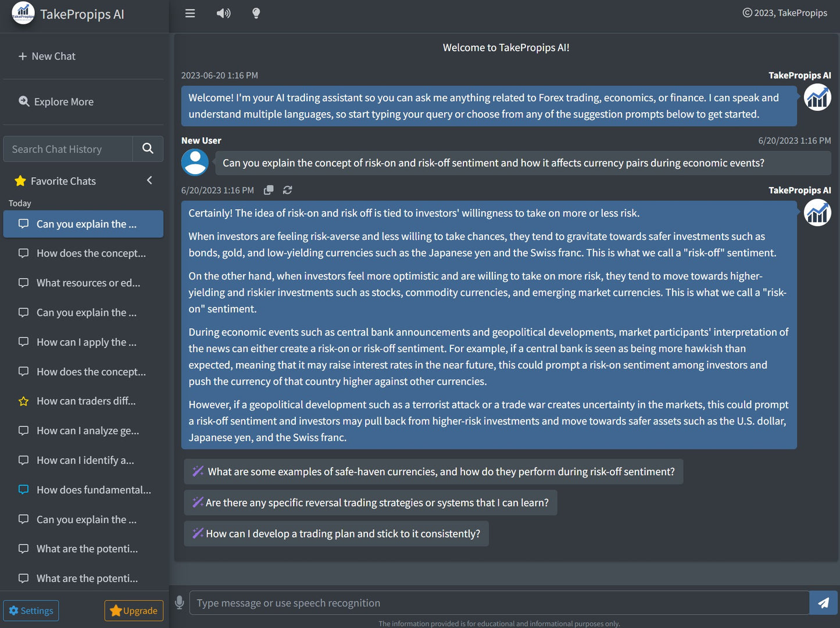840x628 pixels.
Task: Click the magnifier search button beside chat history field
Action: (x=148, y=149)
